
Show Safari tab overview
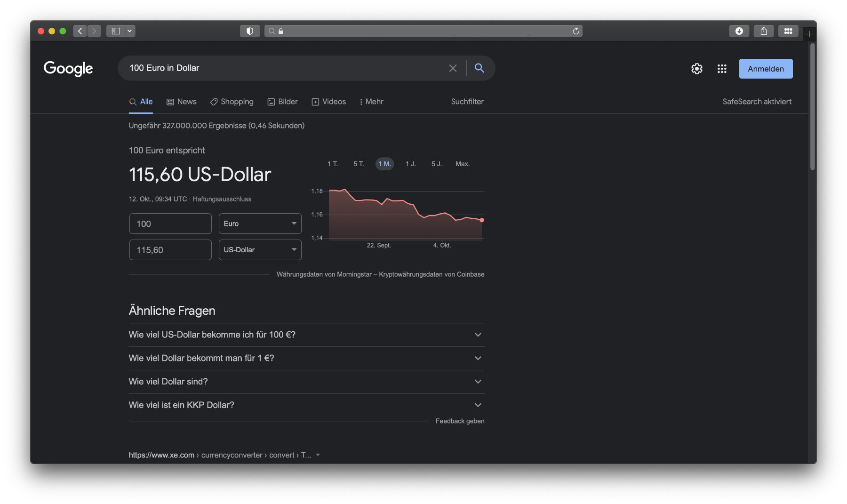click(x=788, y=31)
